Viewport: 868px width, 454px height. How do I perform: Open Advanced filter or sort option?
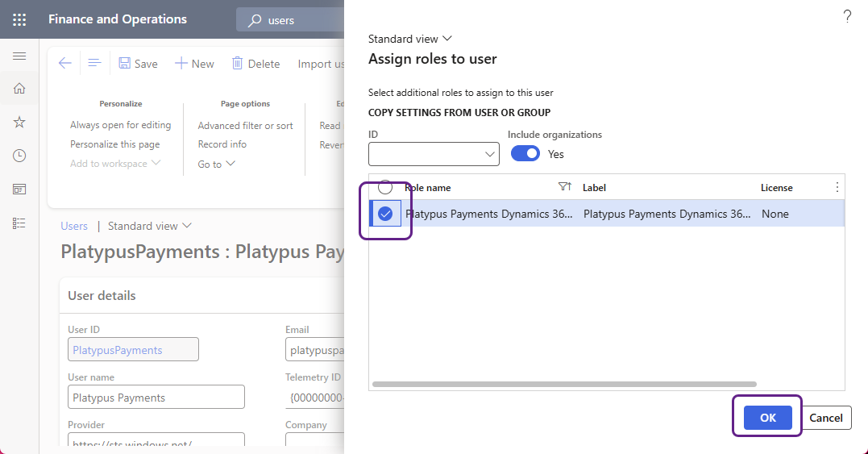(x=245, y=126)
